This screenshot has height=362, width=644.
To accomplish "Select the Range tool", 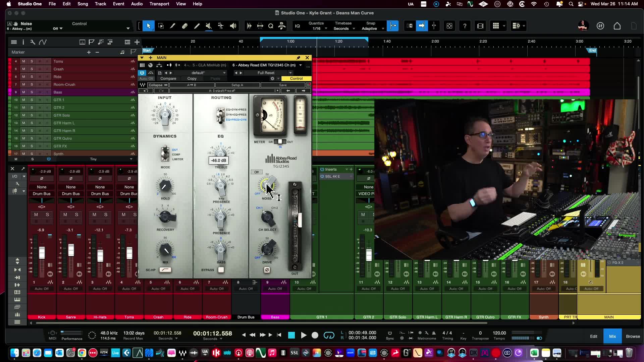I will [161, 26].
